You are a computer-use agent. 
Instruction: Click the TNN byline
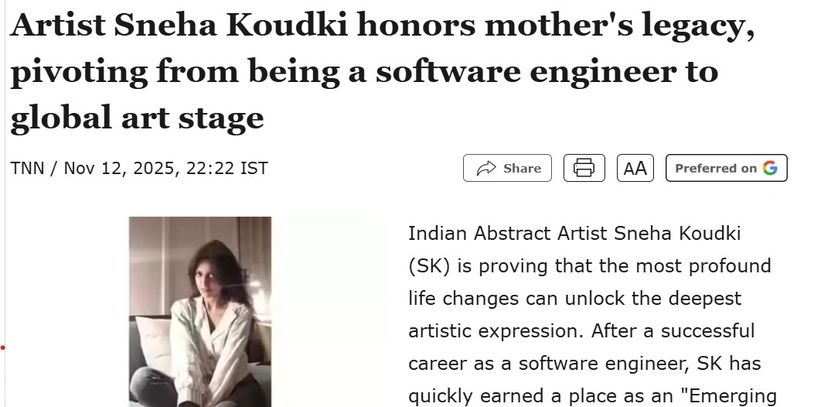[x=29, y=168]
